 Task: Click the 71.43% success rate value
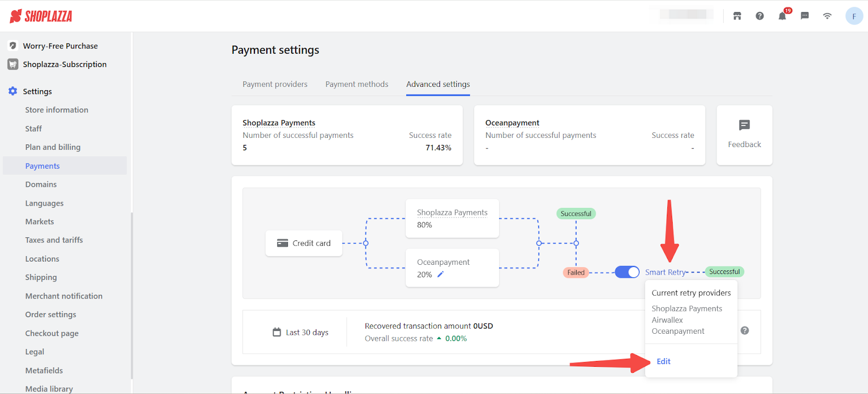(438, 148)
